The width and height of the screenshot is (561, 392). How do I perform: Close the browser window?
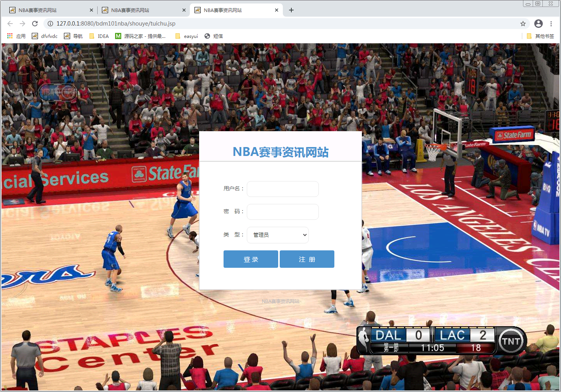(x=551, y=3)
